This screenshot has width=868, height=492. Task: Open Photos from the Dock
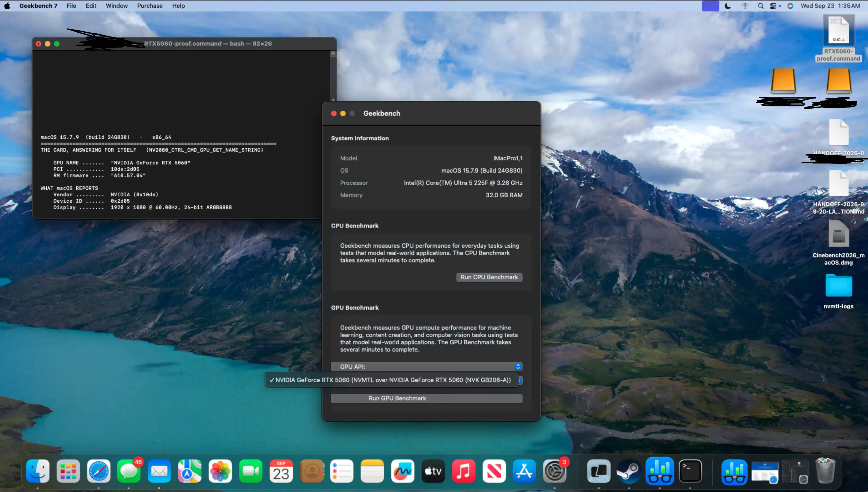pos(220,471)
